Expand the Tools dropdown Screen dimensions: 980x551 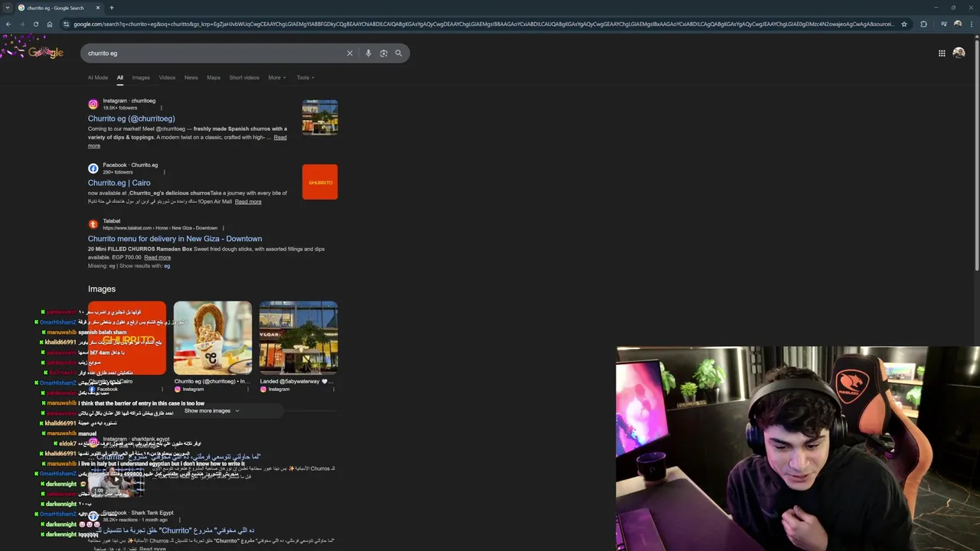[305, 77]
